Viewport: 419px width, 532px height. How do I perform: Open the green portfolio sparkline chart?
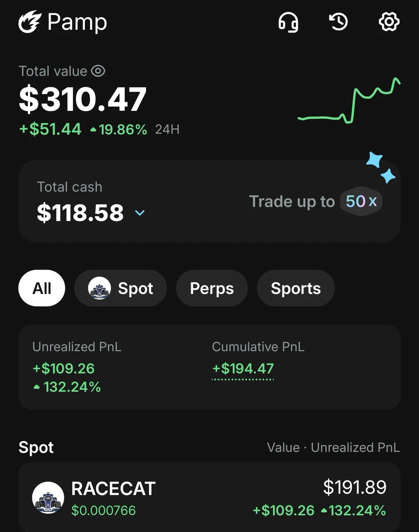349,101
